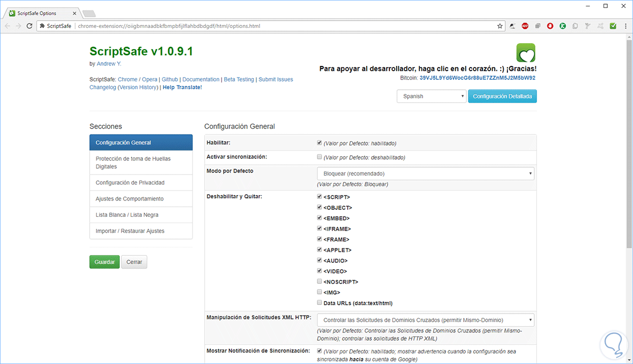The image size is (633, 364).
Task: Click the ScriptSafe v1.0.9.1 heading
Action: point(141,51)
